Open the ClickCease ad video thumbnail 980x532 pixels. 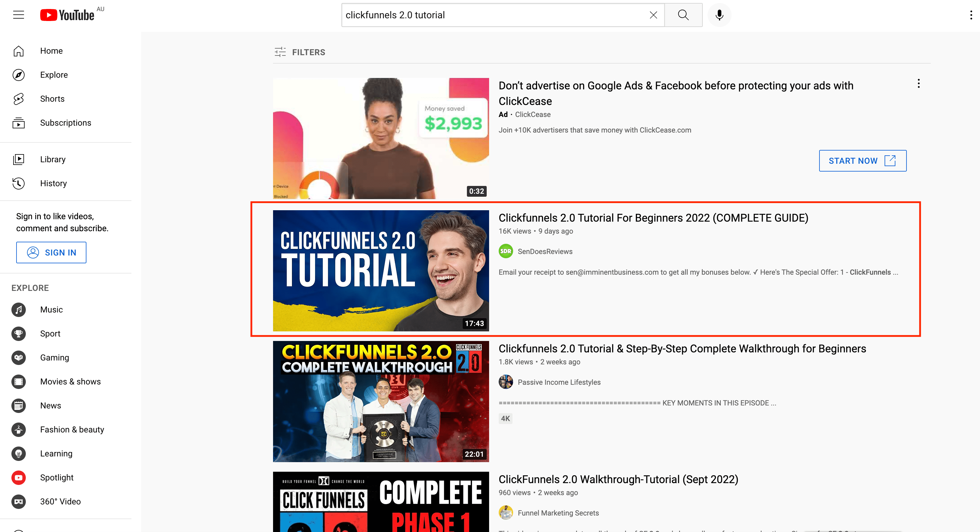pos(381,139)
